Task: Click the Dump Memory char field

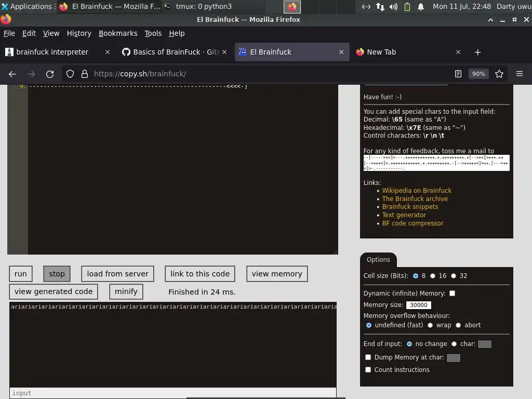Action: click(453, 357)
